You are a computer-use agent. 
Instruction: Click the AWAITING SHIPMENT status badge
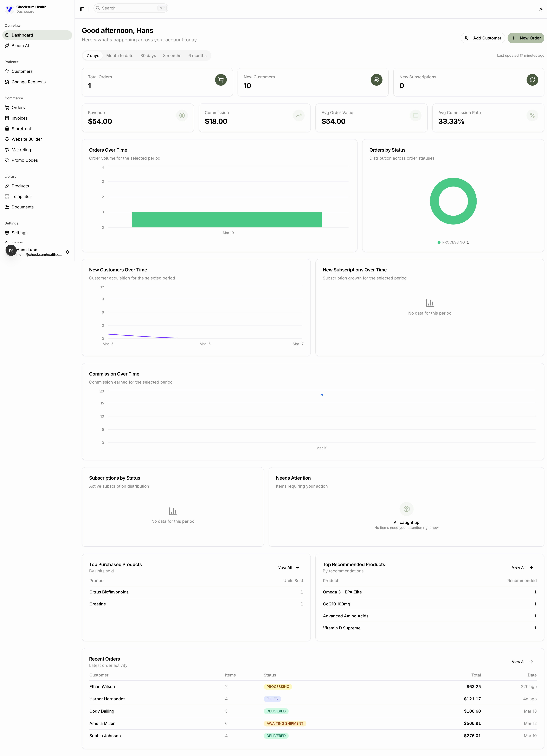pyautogui.click(x=285, y=723)
